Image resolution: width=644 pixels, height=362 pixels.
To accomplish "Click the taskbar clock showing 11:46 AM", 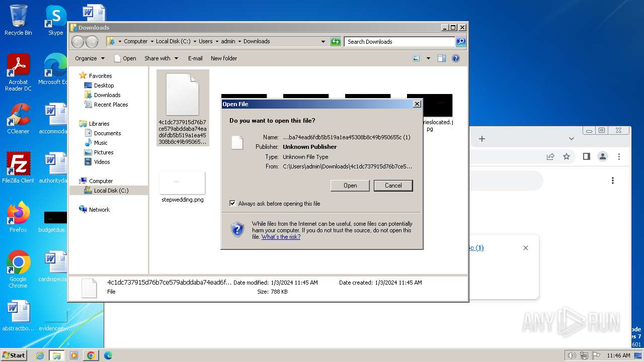I will click(618, 355).
